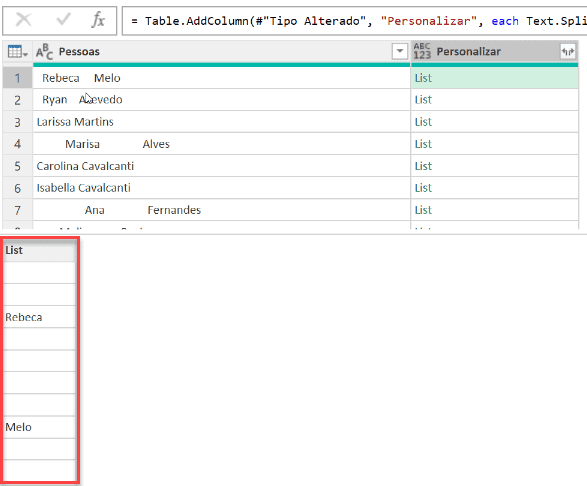Select the cell 'Ryan Azevedo'

pyautogui.click(x=222, y=100)
